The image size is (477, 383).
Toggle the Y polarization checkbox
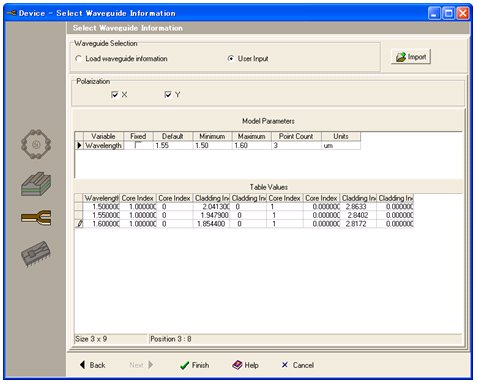pyautogui.click(x=168, y=95)
